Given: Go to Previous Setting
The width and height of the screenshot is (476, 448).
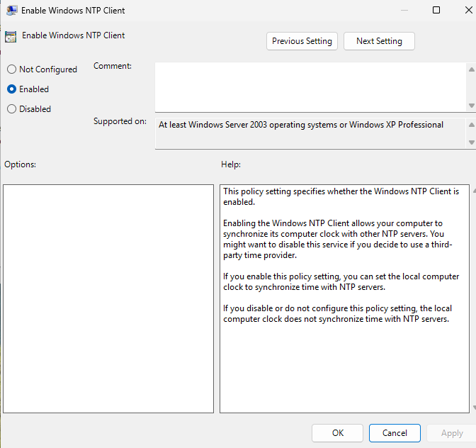Looking at the screenshot, I should tap(302, 41).
